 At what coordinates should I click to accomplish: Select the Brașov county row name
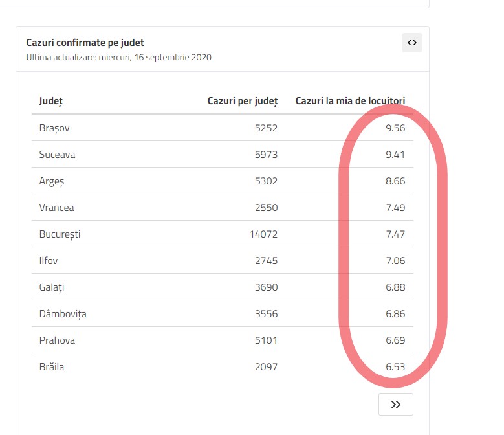coord(54,128)
